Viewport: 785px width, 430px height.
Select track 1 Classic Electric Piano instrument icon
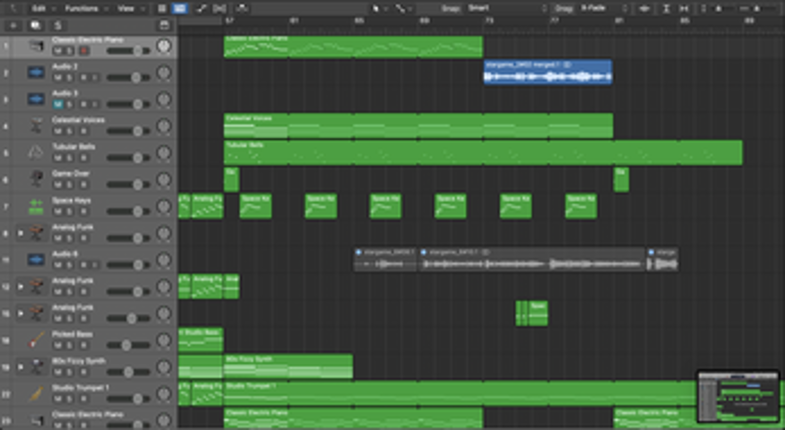36,46
